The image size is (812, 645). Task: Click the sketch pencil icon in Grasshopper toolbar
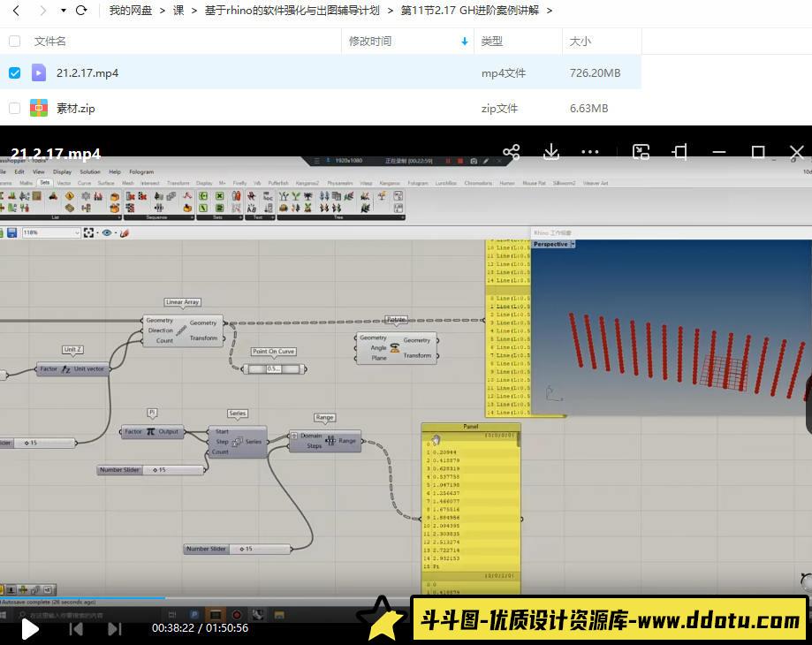[x=125, y=233]
